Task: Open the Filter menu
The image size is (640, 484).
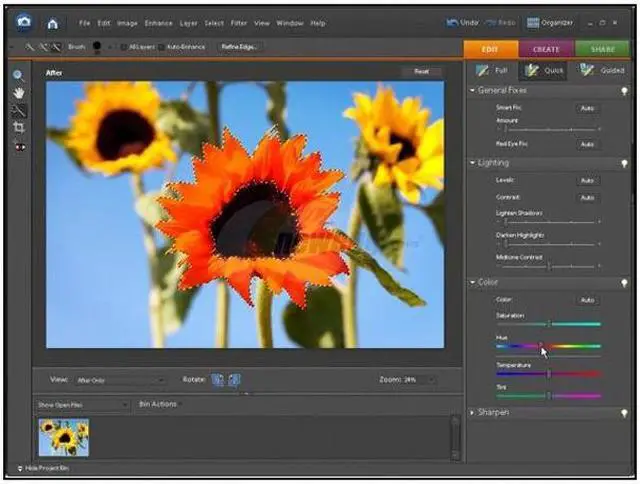Action: point(239,23)
